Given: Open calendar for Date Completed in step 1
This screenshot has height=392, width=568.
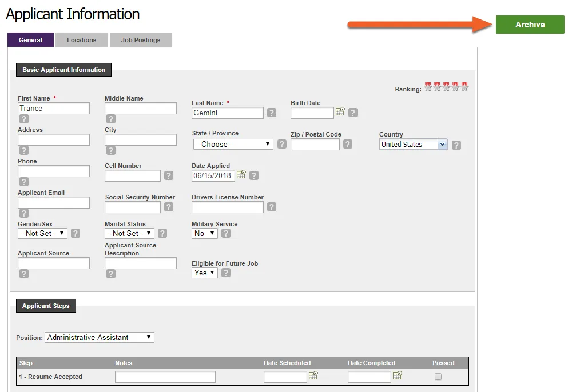Looking at the screenshot, I should 398,375.
